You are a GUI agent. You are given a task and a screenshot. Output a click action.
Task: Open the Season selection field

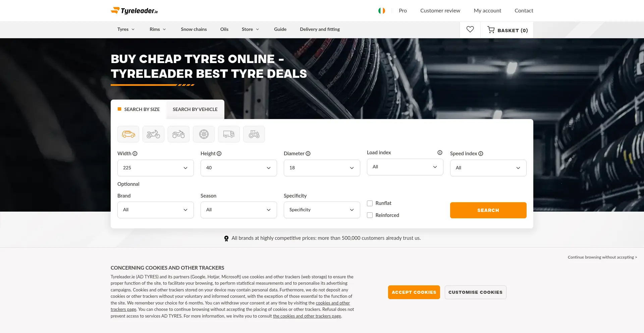238,210
